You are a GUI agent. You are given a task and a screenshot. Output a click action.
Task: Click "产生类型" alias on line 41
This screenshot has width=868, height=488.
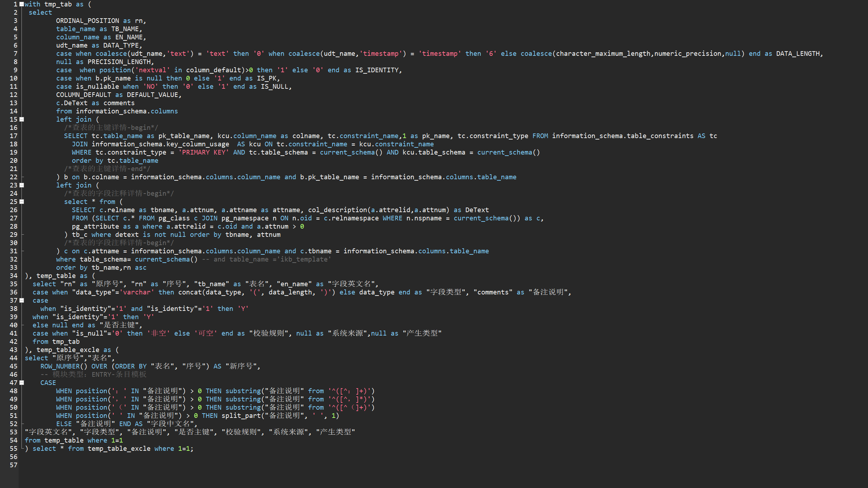pyautogui.click(x=422, y=333)
